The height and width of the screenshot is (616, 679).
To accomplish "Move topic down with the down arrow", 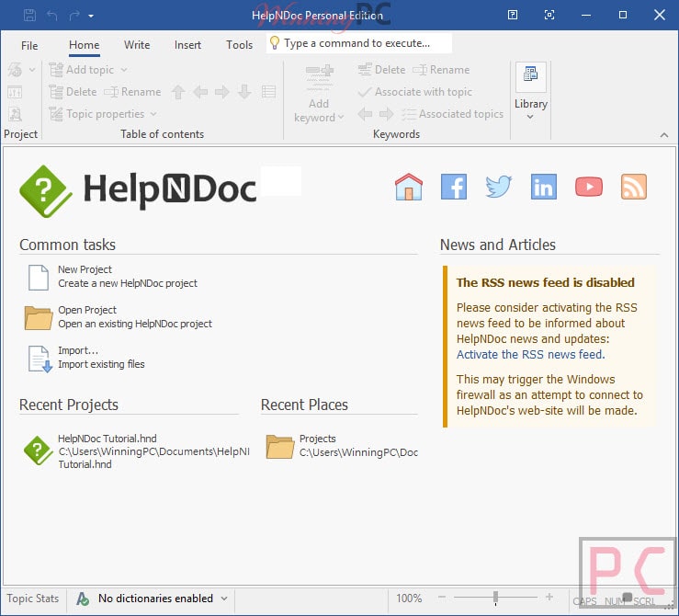I will coord(244,92).
